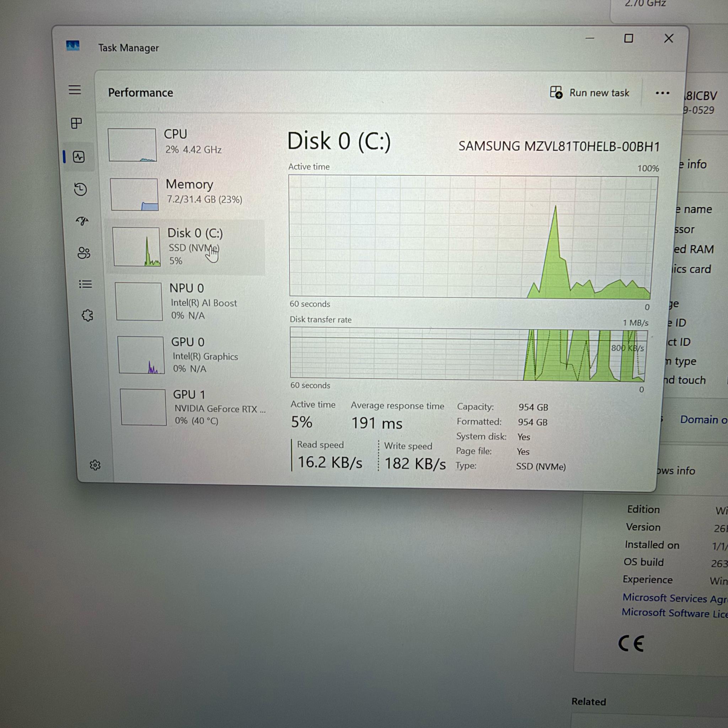728x728 pixels.
Task: Click Installed on label in Settings window
Action: (652, 545)
